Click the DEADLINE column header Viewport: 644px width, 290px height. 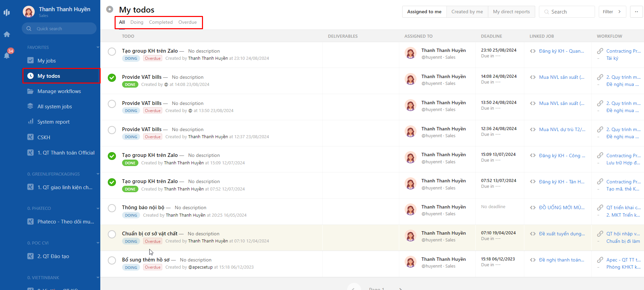(x=491, y=36)
